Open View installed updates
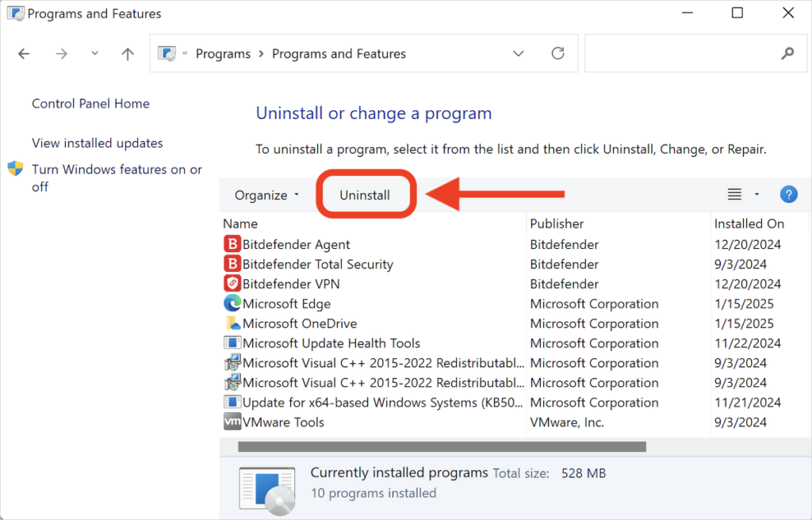Screen dimensions: 812x520 pos(97,143)
